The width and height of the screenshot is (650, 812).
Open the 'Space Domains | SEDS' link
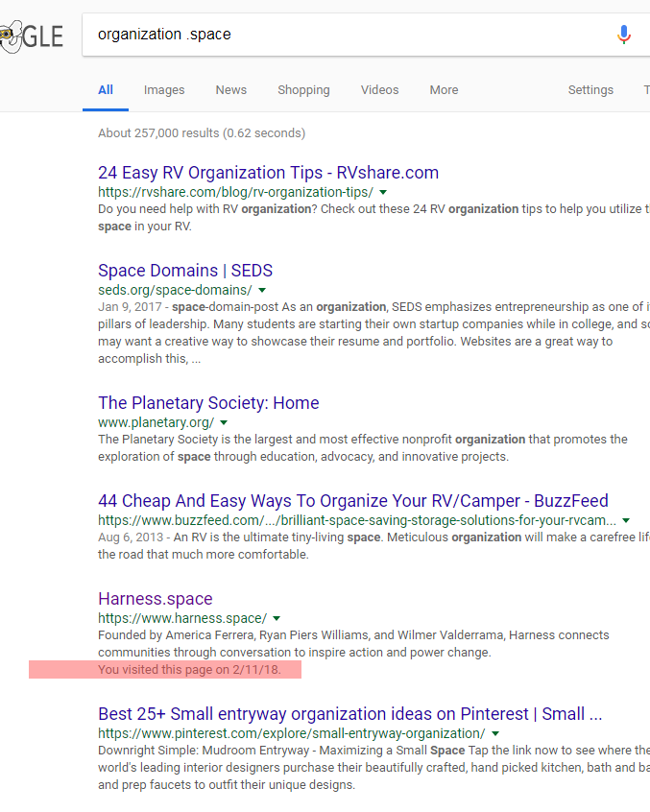click(184, 271)
